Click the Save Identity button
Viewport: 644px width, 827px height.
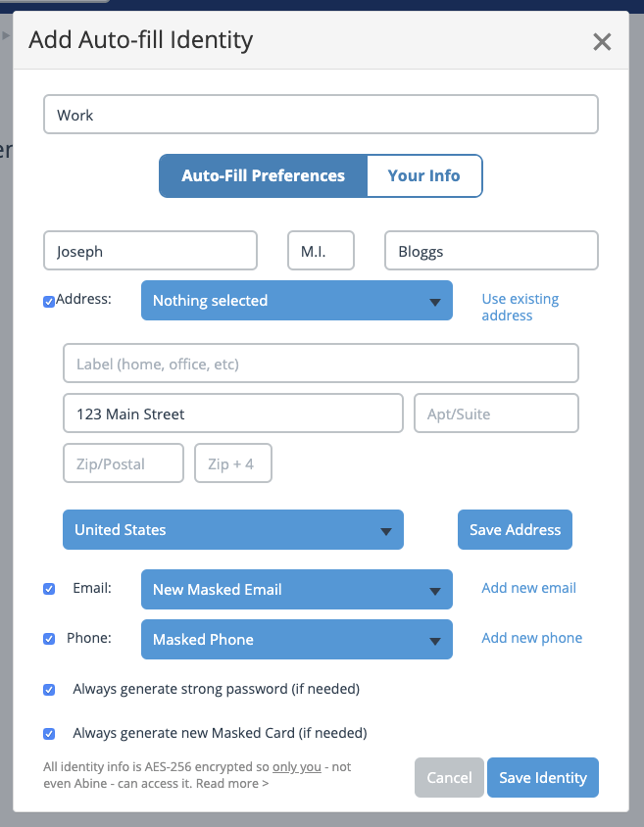click(542, 778)
